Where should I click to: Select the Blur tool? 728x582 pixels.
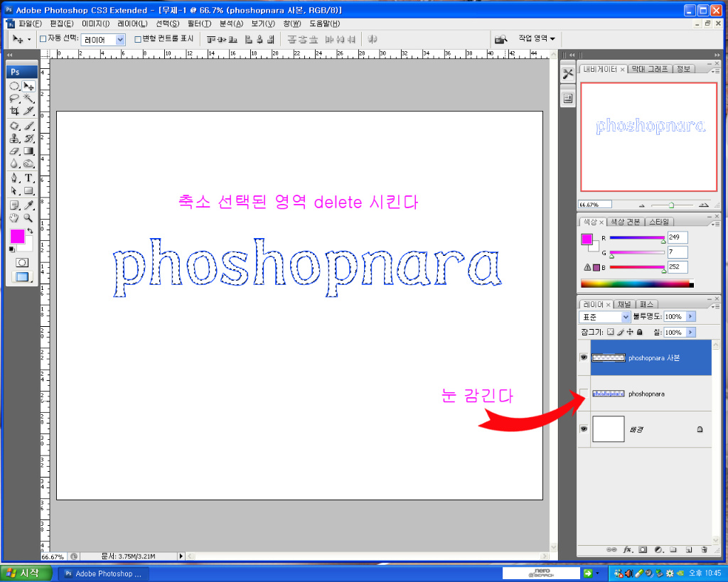point(14,163)
